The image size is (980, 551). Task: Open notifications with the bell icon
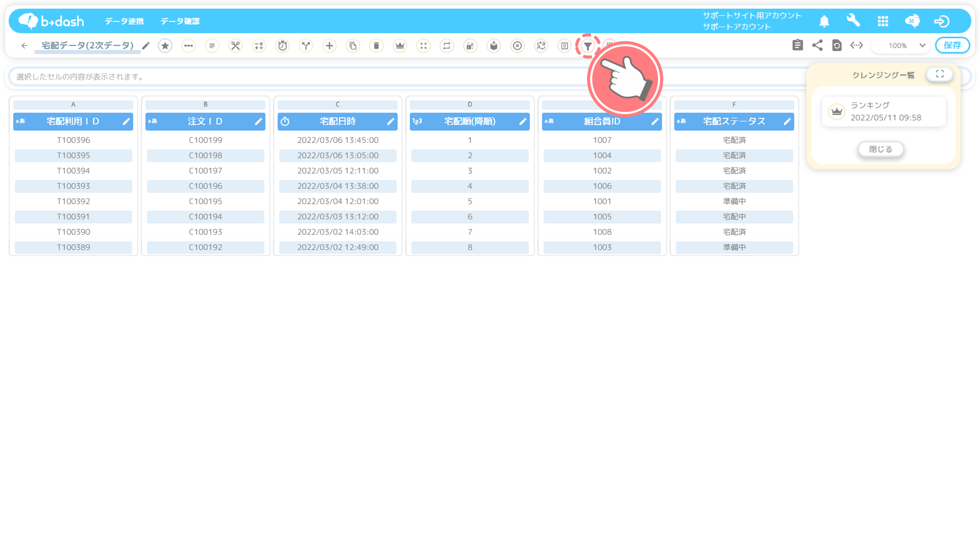tap(824, 21)
